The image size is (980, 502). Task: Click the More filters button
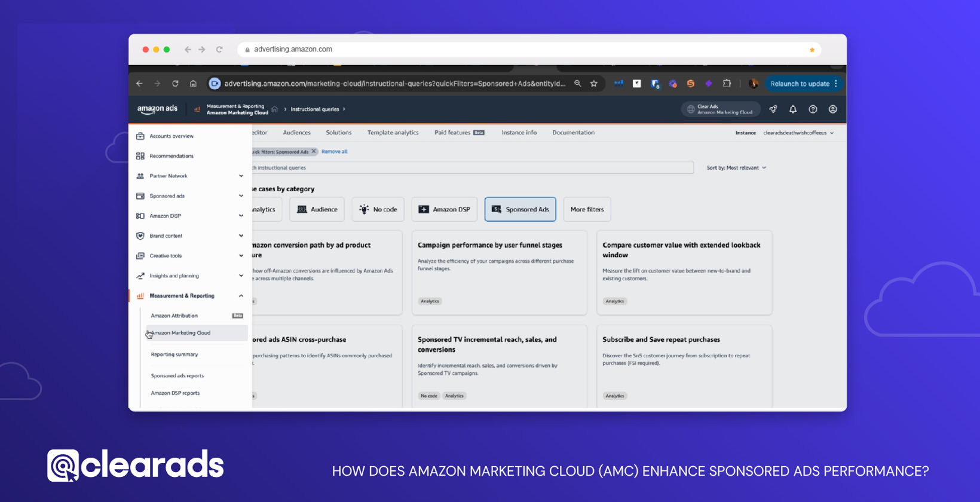point(587,209)
